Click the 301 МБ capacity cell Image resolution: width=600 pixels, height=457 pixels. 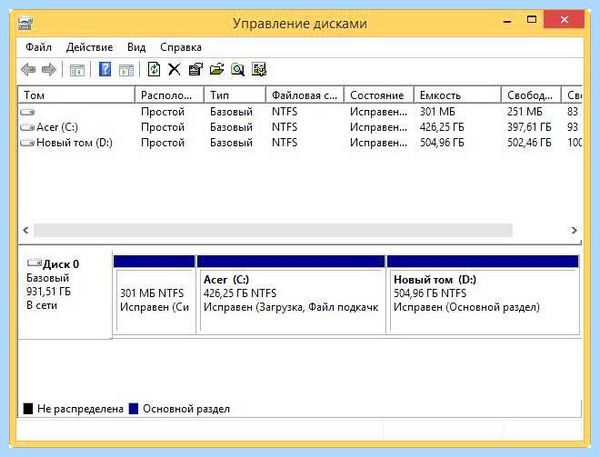pos(437,112)
